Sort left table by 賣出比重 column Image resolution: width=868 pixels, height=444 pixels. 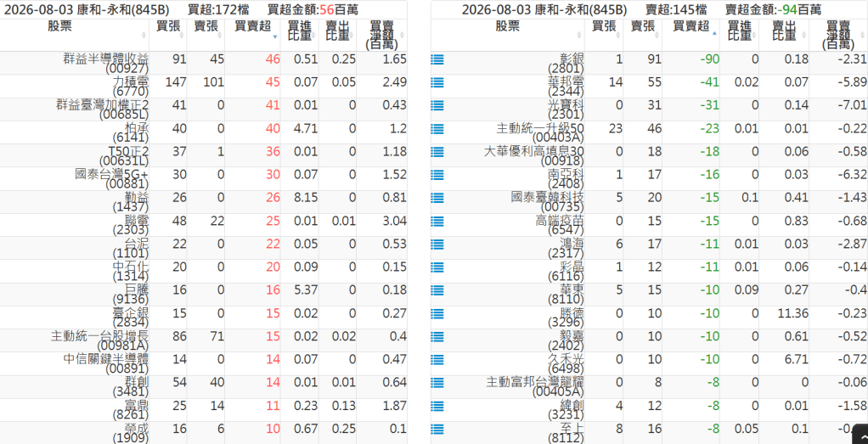pyautogui.click(x=338, y=36)
